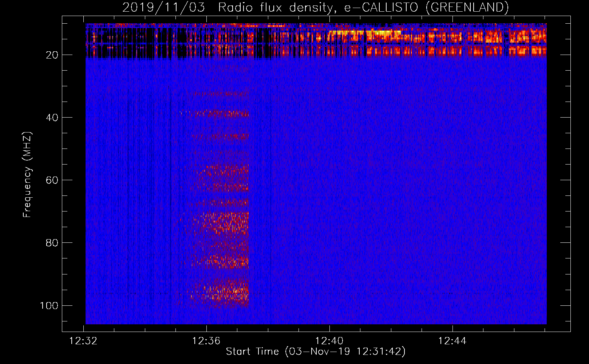
Task: Click the 12:32 time tick label
Action: (84, 341)
